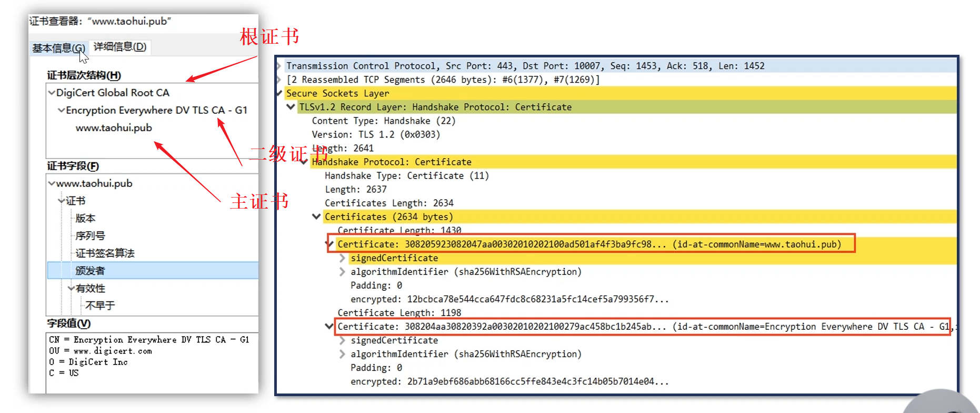
Task: Collapse the 证书 field node
Action: pos(62,201)
